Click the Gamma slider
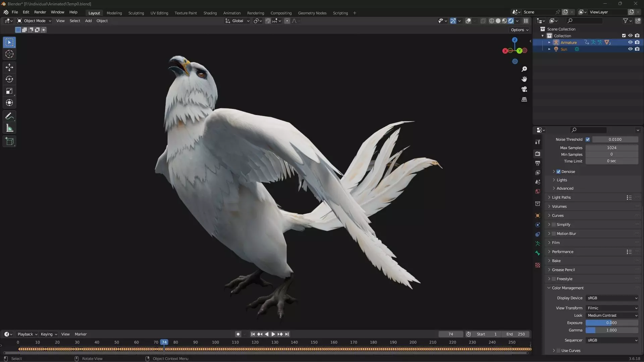The image size is (644, 362). click(x=612, y=330)
